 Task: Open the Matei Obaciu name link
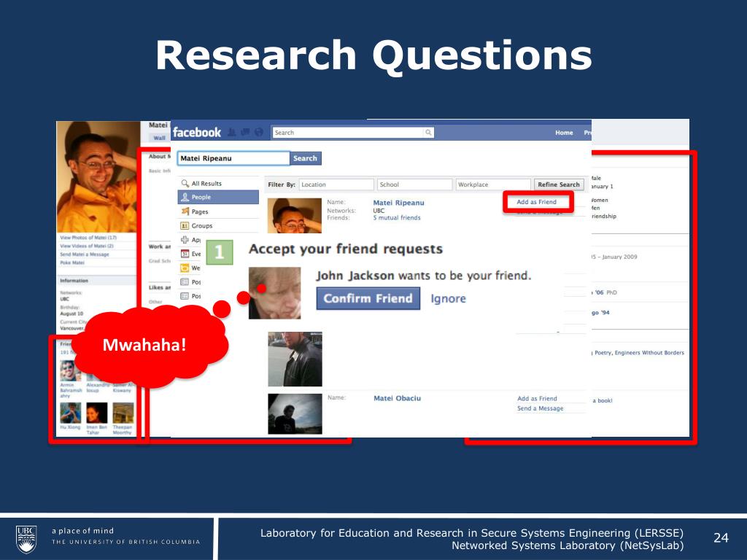coord(398,398)
